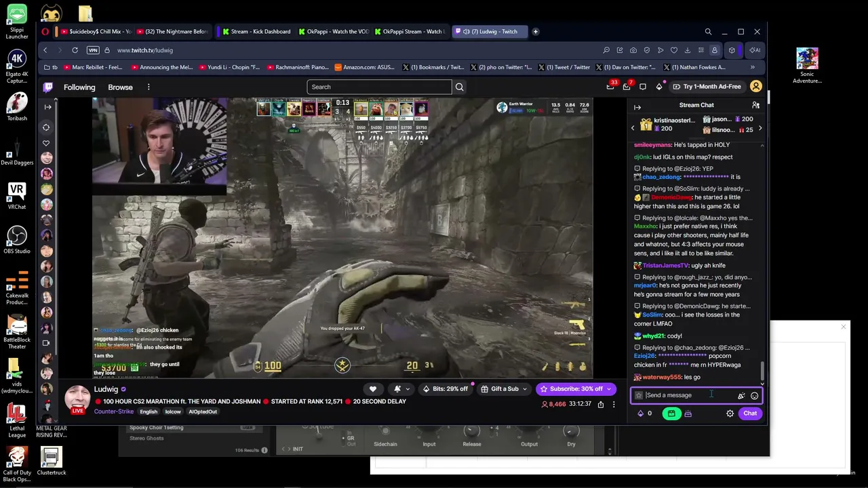Focus the Send a message input
Screen dimensions: 868x488
tap(696, 395)
